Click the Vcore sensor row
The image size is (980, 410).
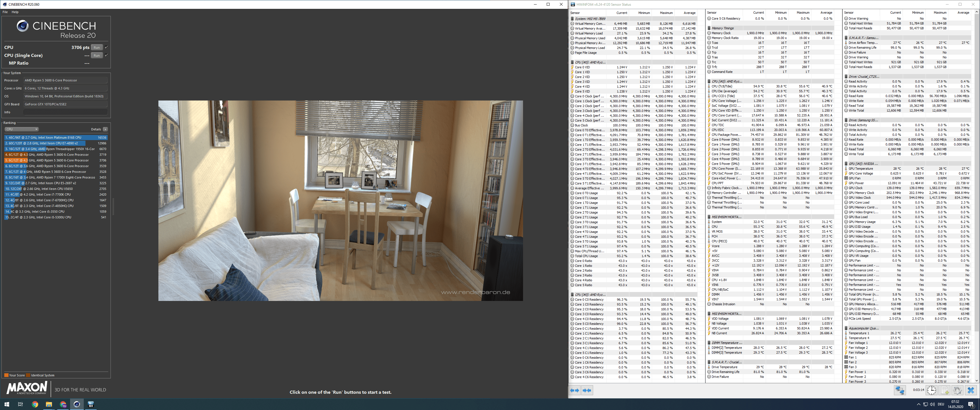coord(771,246)
